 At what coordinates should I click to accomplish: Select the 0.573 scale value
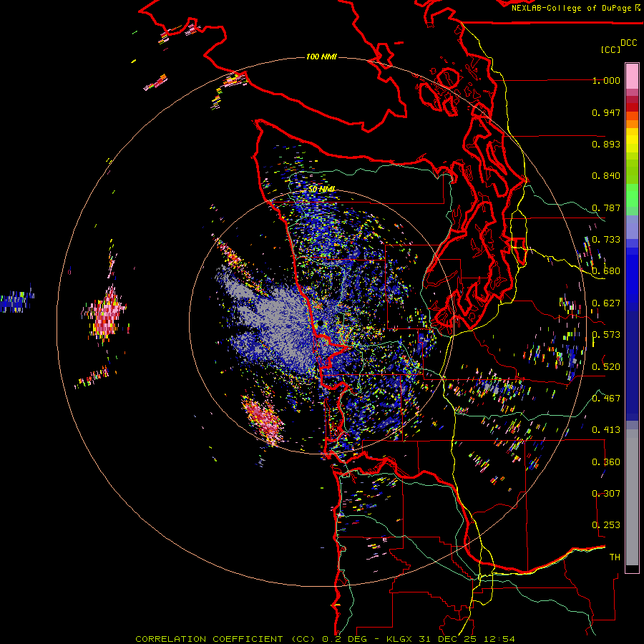(606, 335)
